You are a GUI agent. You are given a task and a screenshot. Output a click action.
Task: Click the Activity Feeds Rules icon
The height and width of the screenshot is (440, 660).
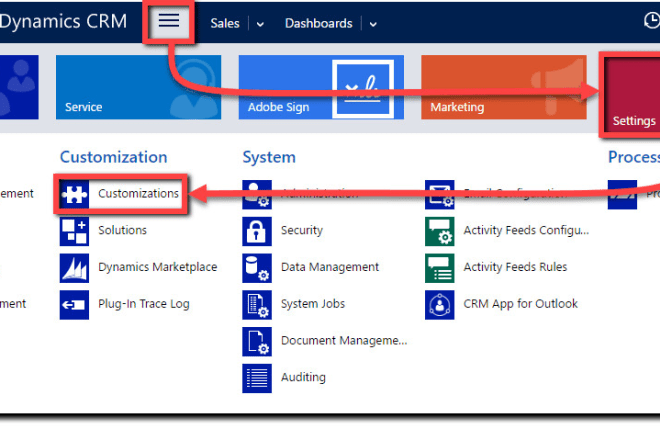439,268
